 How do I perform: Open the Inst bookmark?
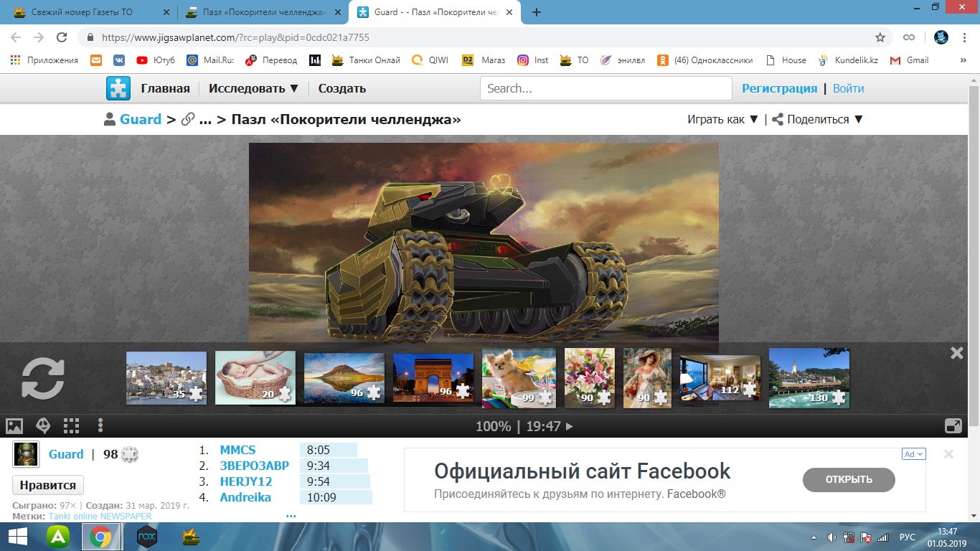click(x=533, y=60)
